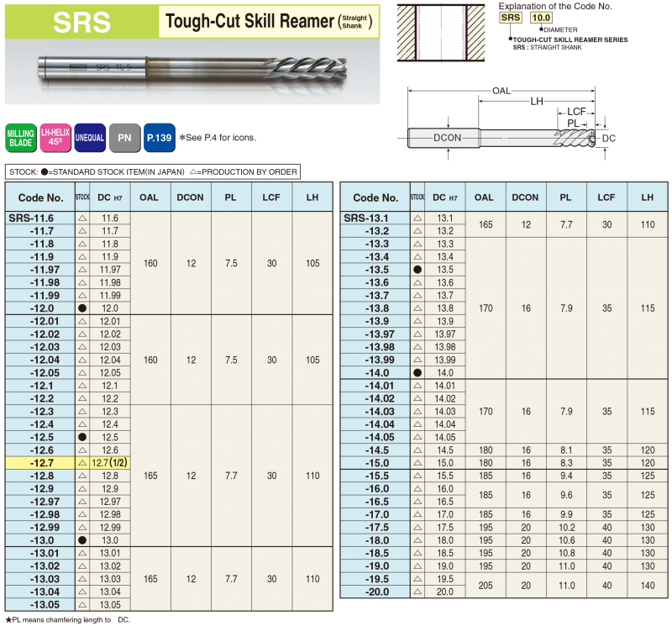
Task: Click the hatched hole cross-section diagram
Action: coord(441,33)
